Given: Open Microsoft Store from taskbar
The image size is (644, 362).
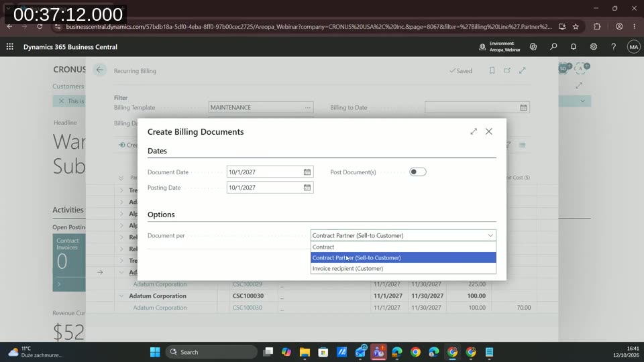Looking at the screenshot, I should click(x=323, y=352).
